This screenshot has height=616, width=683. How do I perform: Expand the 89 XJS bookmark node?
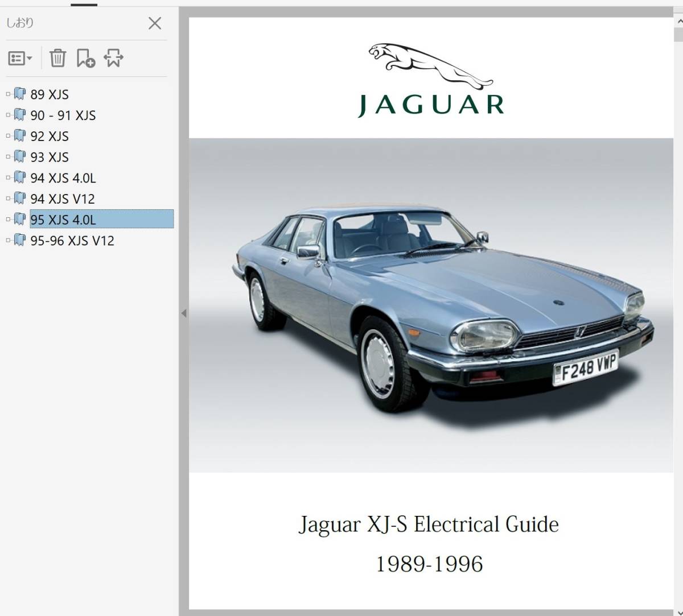click(8, 94)
